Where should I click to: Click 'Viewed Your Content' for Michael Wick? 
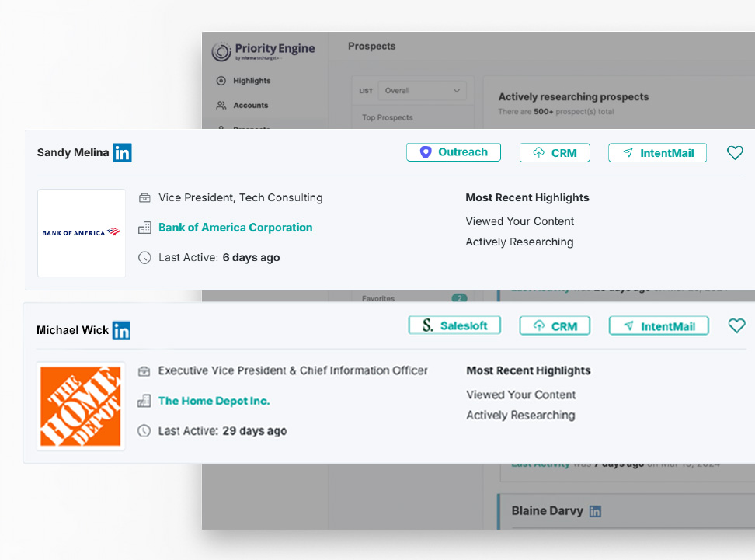[521, 395]
